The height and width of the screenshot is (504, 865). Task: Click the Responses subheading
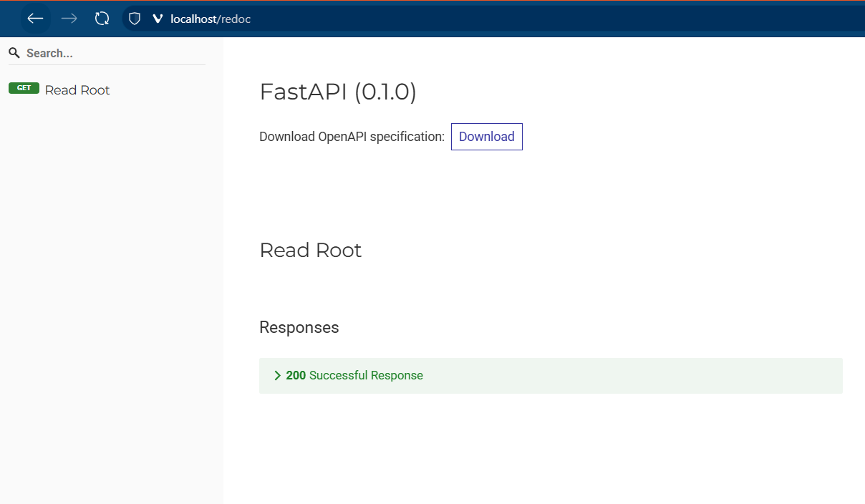[x=299, y=327]
